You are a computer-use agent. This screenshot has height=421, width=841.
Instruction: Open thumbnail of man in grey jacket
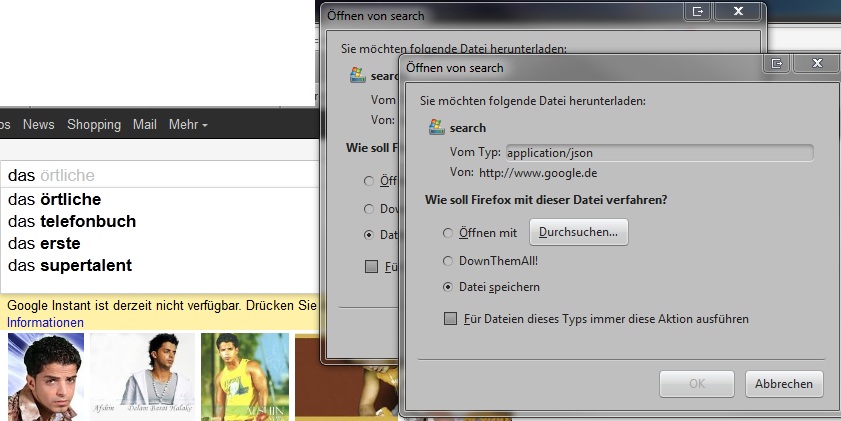point(142,377)
